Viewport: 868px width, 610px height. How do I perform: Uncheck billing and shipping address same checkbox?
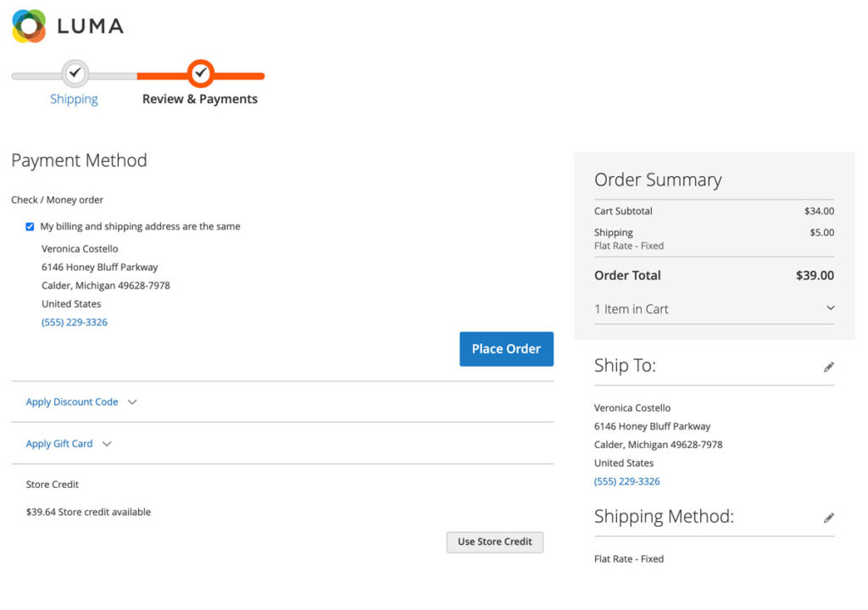30,227
